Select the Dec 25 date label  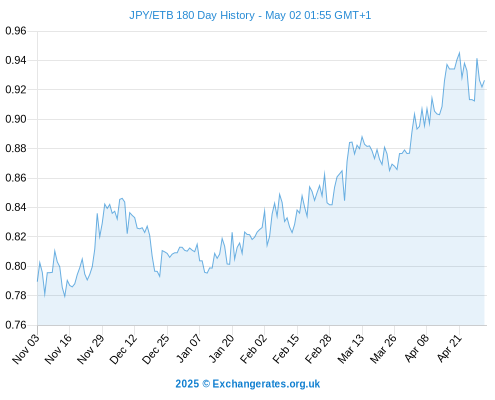pyautogui.click(x=156, y=349)
